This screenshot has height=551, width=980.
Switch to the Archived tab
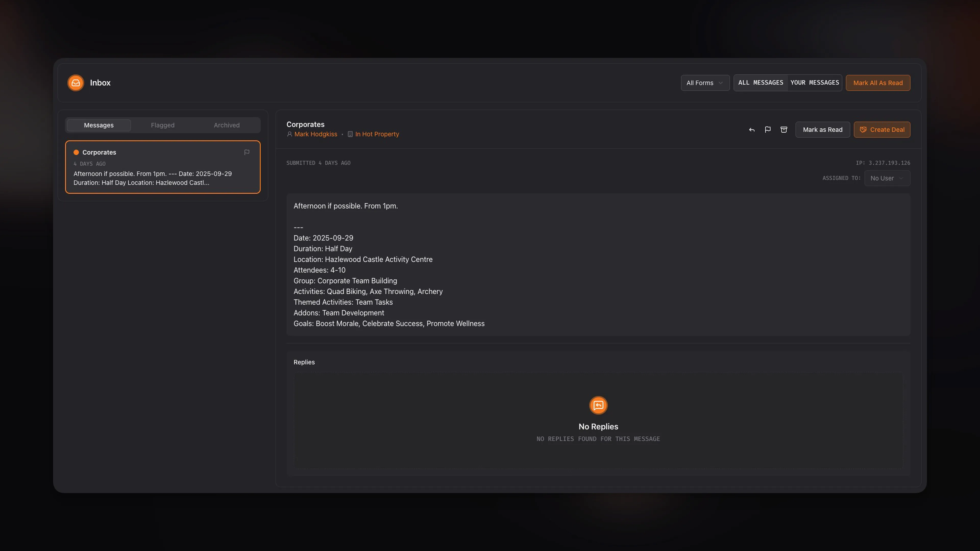point(227,125)
